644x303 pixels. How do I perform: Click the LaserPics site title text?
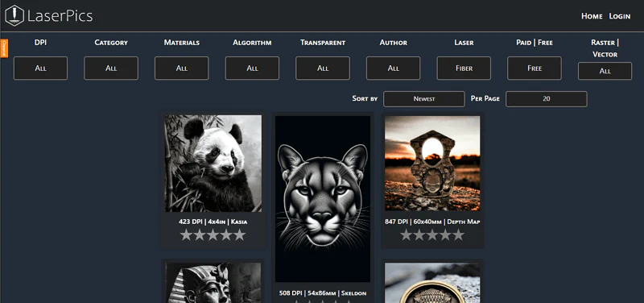click(x=60, y=16)
